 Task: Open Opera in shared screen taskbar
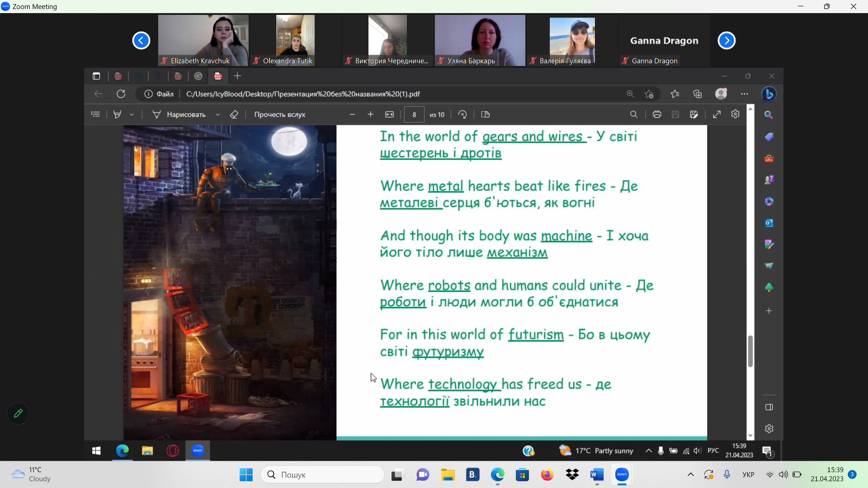tap(172, 450)
